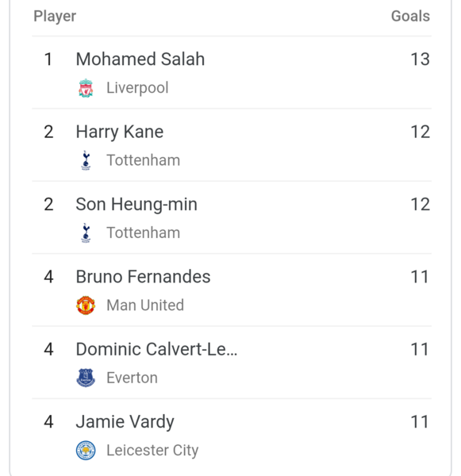Click Mohamed Salah's goal count 13

pos(420,59)
